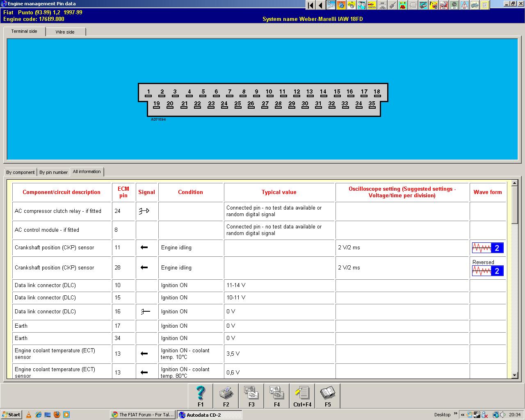
Task: Click pin 28 on the connector diagram
Action: tap(278, 105)
